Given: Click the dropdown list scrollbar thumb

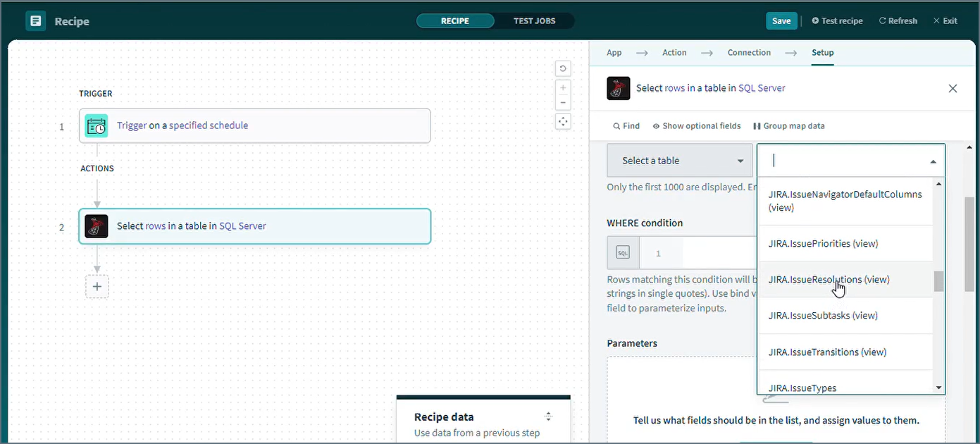Looking at the screenshot, I should pyautogui.click(x=938, y=281).
